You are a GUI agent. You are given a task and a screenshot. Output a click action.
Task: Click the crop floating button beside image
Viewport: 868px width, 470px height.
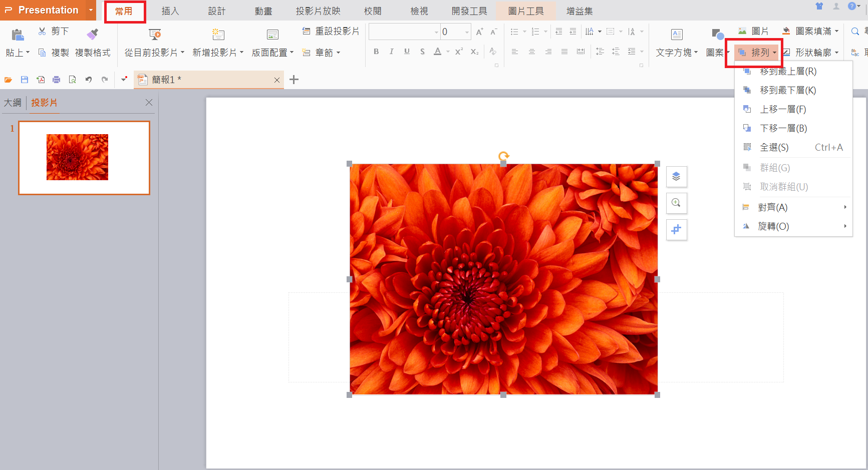676,229
